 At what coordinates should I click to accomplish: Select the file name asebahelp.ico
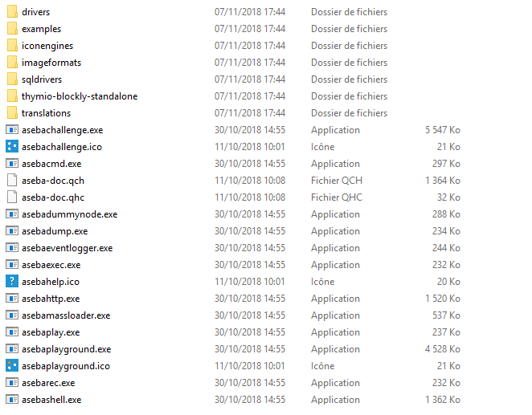[51, 282]
